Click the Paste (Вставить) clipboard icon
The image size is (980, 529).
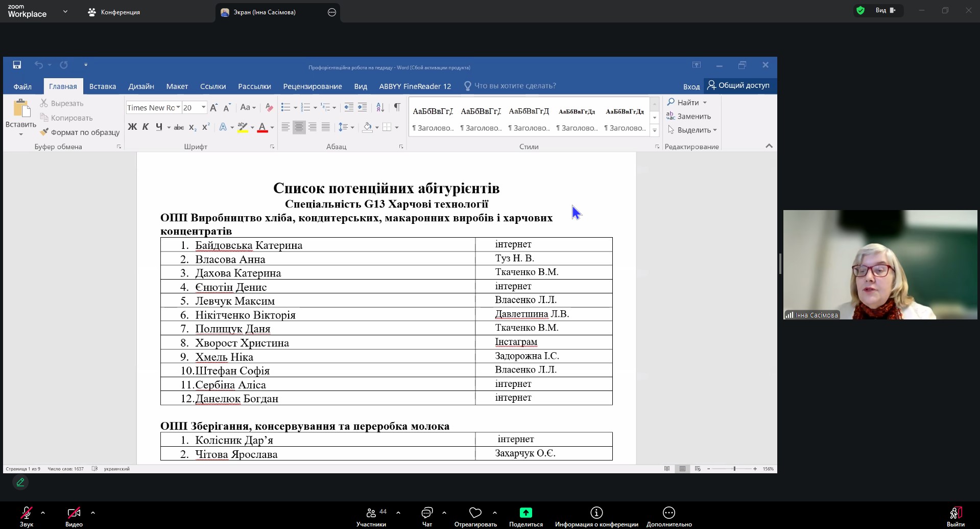pos(21,109)
